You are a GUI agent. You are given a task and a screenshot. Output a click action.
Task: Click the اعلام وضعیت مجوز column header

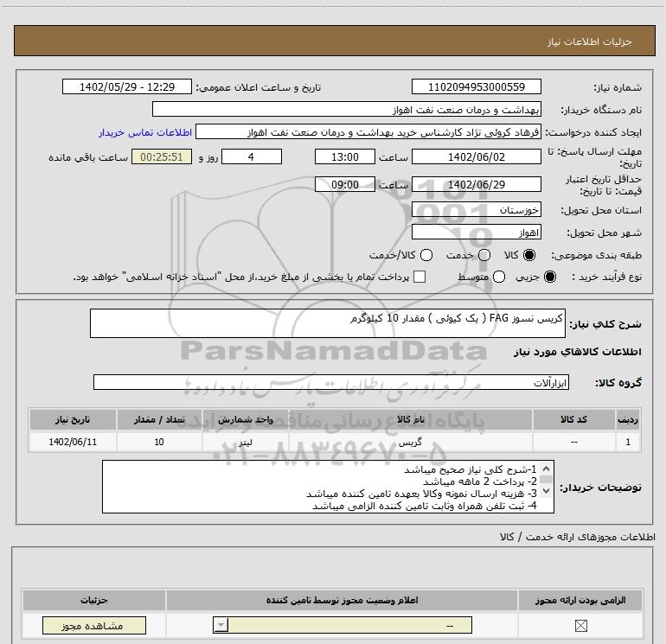tap(342, 600)
